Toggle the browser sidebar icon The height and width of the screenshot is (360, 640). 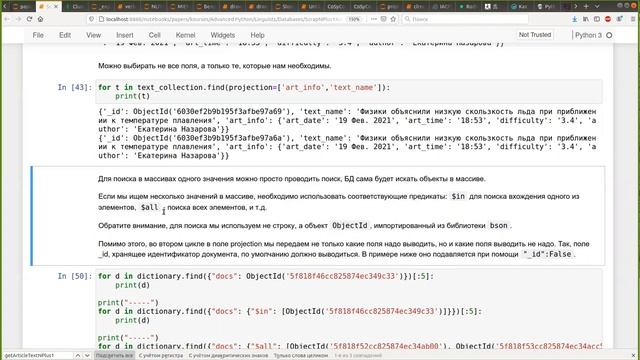597,19
